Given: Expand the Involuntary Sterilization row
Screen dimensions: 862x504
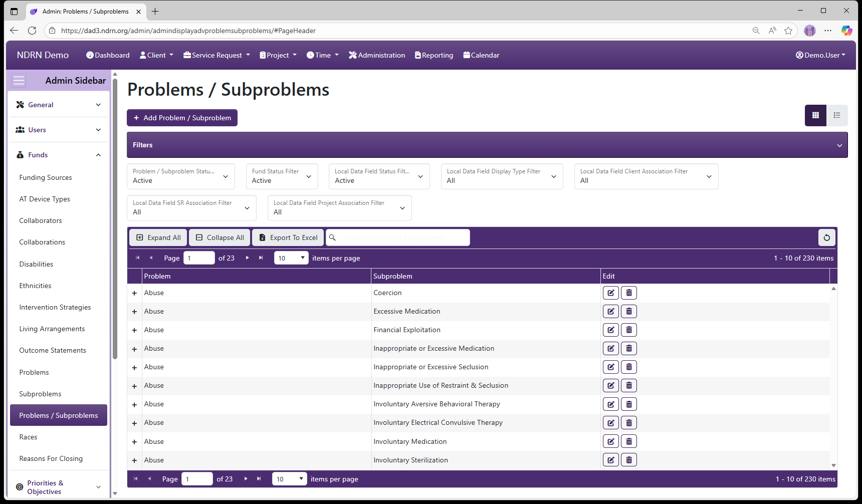Looking at the screenshot, I should [x=134, y=460].
